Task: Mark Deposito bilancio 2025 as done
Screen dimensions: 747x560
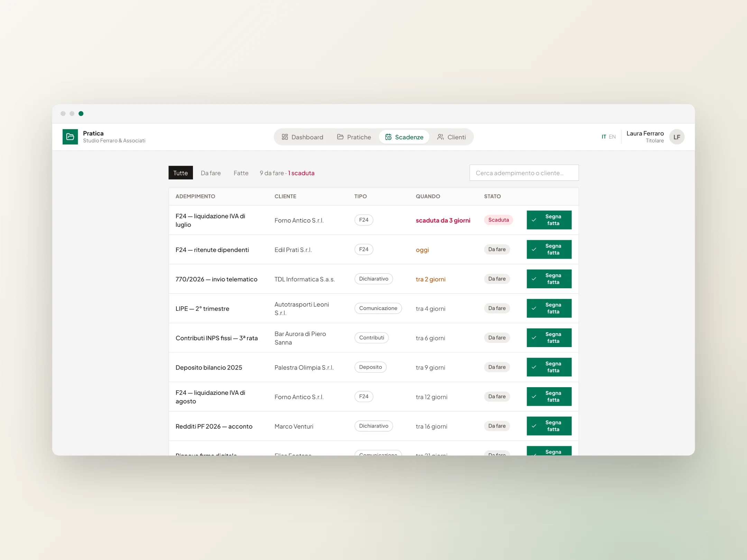Action: pos(549,367)
